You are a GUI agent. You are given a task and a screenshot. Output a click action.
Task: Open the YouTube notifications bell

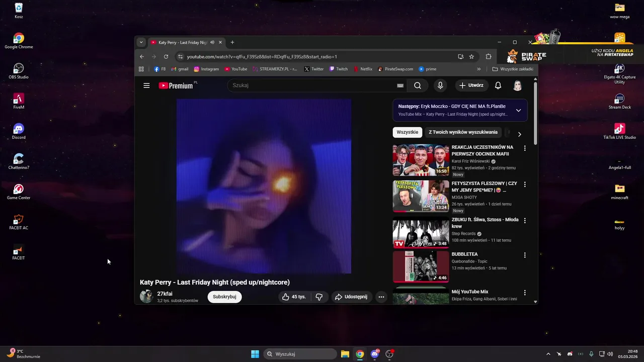point(498,85)
